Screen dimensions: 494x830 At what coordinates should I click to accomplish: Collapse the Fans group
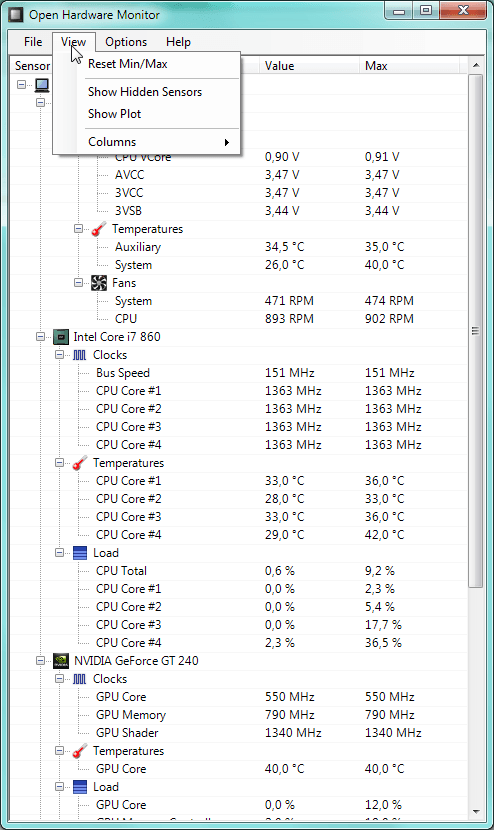coord(78,283)
